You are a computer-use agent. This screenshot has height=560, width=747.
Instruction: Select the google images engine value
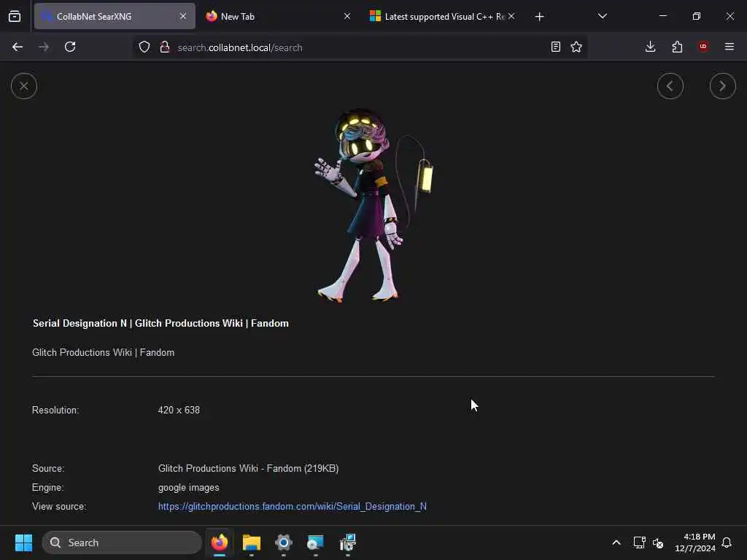(x=189, y=488)
